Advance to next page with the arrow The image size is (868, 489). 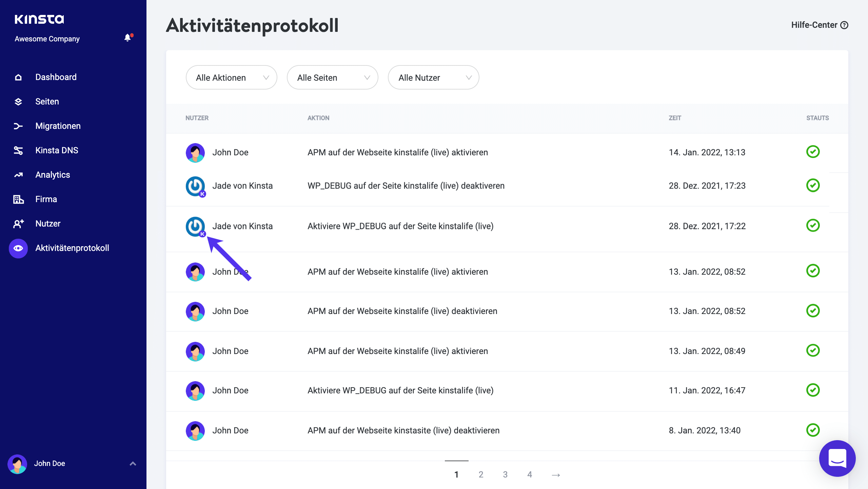tap(555, 475)
